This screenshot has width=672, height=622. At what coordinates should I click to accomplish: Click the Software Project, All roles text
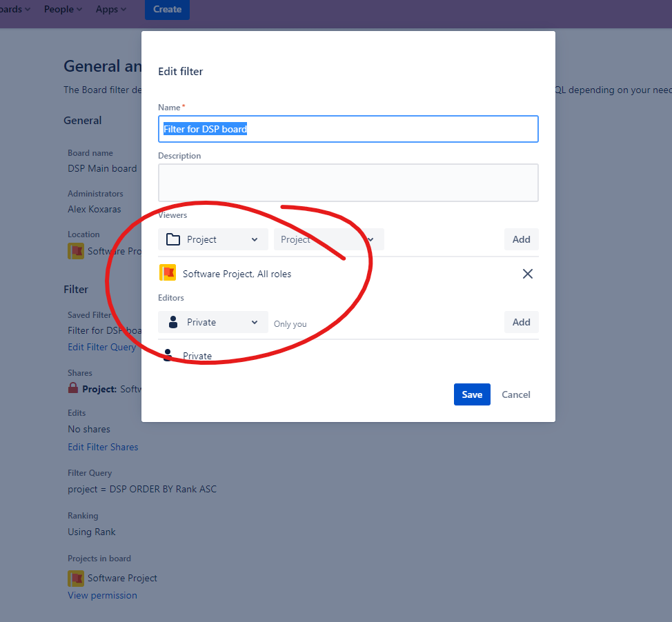[x=237, y=274]
